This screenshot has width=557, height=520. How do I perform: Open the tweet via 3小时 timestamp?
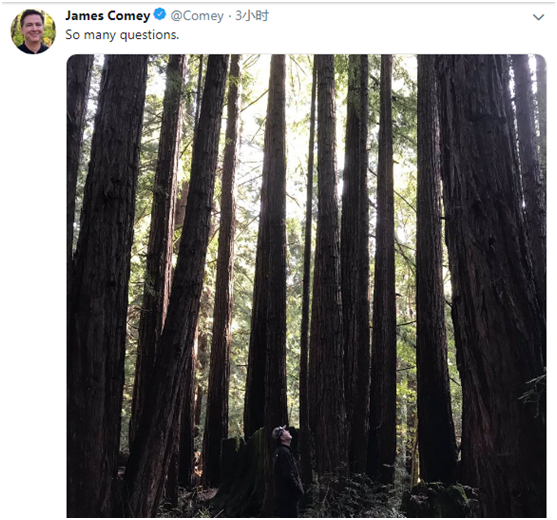coord(252,16)
